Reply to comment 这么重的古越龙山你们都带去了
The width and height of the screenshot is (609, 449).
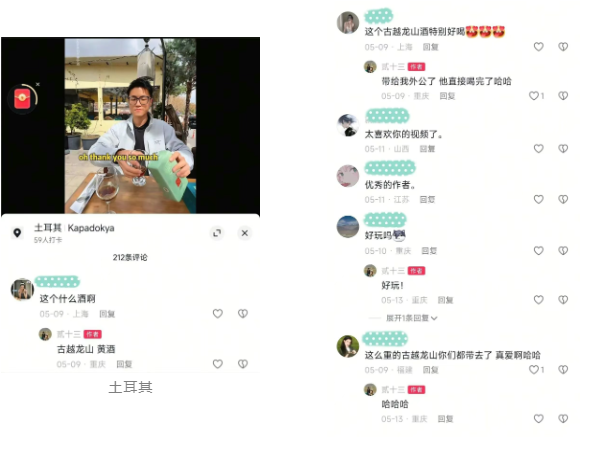click(430, 370)
